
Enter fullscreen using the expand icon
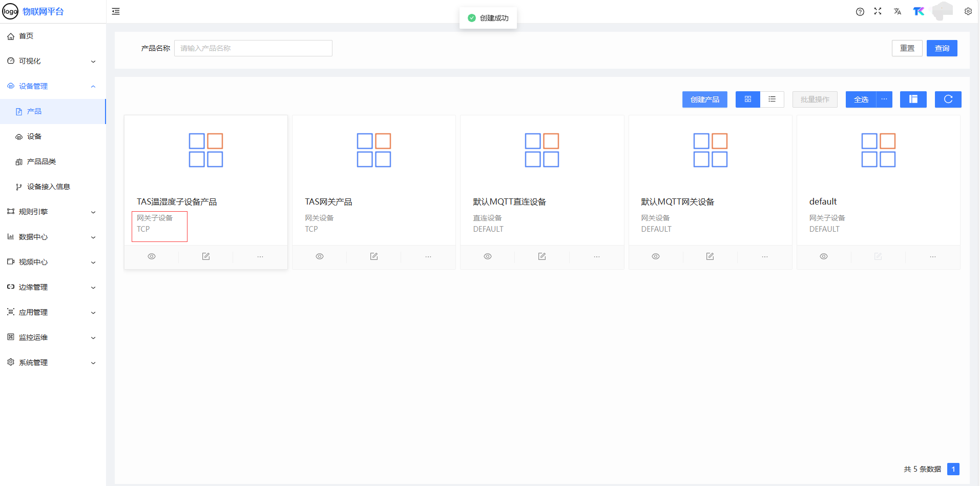point(878,11)
